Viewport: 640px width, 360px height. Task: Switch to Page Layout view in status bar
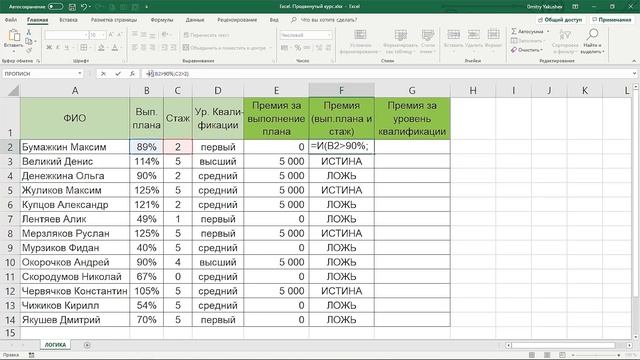tap(547, 355)
